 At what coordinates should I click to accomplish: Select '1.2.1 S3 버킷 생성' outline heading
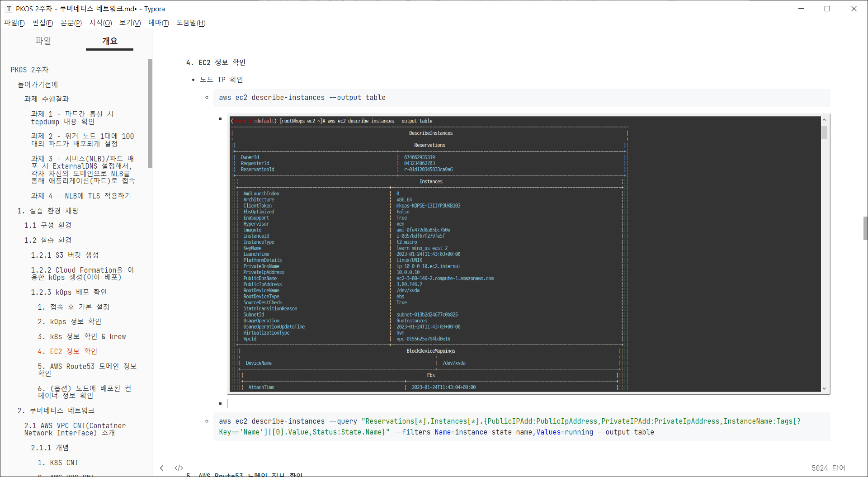click(x=64, y=255)
